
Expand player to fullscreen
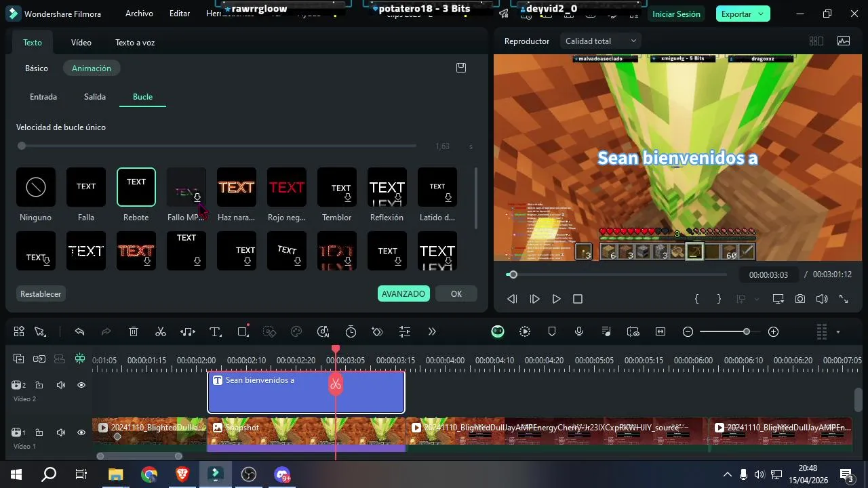point(844,299)
